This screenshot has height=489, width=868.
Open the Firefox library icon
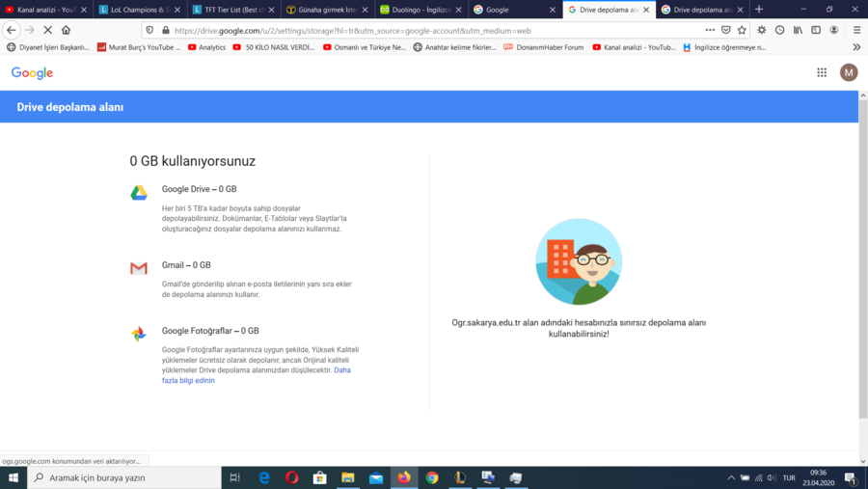[x=798, y=31]
